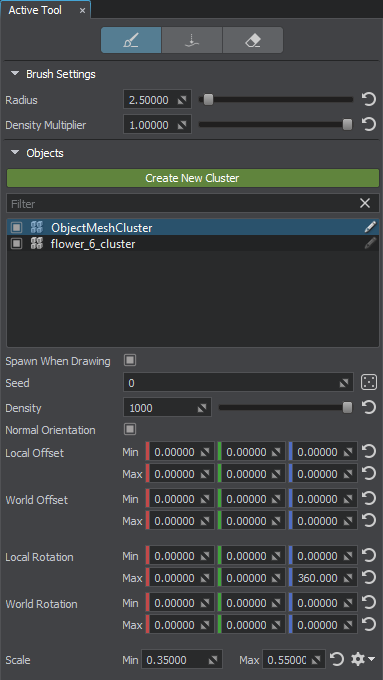Screen dimensions: 383x680
Task: Reset the Scale values
Action: [x=337, y=660]
